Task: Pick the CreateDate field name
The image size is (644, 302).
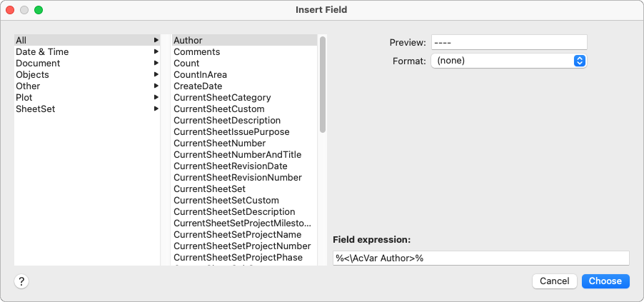Action: click(x=198, y=86)
